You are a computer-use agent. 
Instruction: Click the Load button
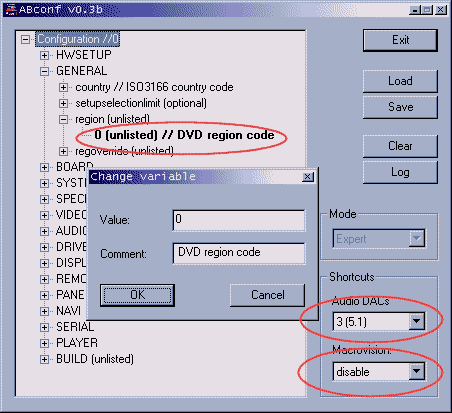point(400,81)
